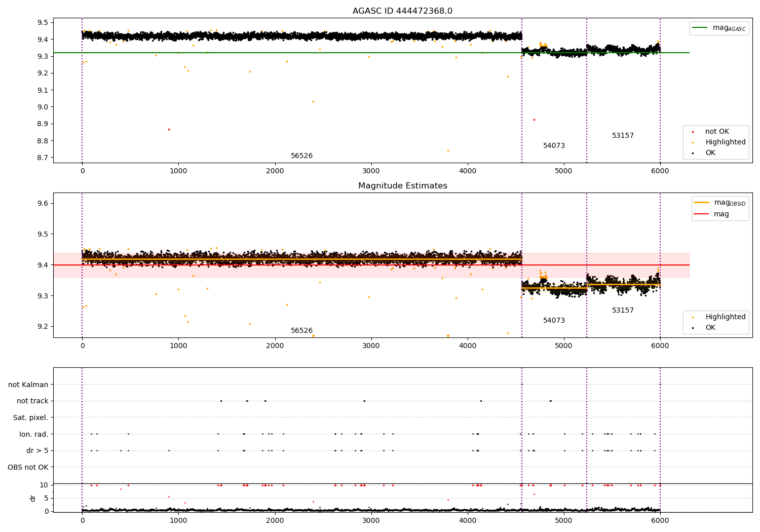
Task: Click the 5 y-tick on the dr panel
Action: point(46,498)
